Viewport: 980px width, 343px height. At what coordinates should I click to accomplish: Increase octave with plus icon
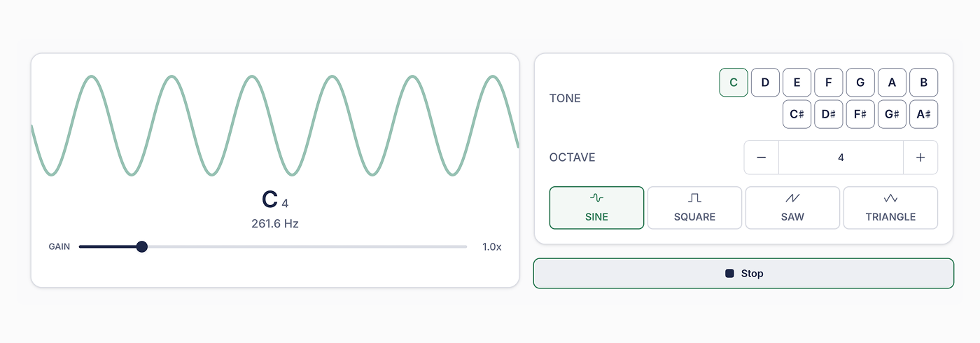pyautogui.click(x=920, y=157)
